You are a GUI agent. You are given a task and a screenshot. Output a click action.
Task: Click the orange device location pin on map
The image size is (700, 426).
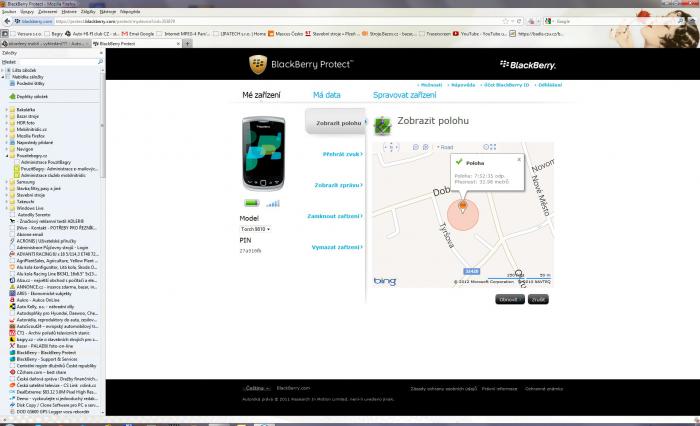click(462, 208)
